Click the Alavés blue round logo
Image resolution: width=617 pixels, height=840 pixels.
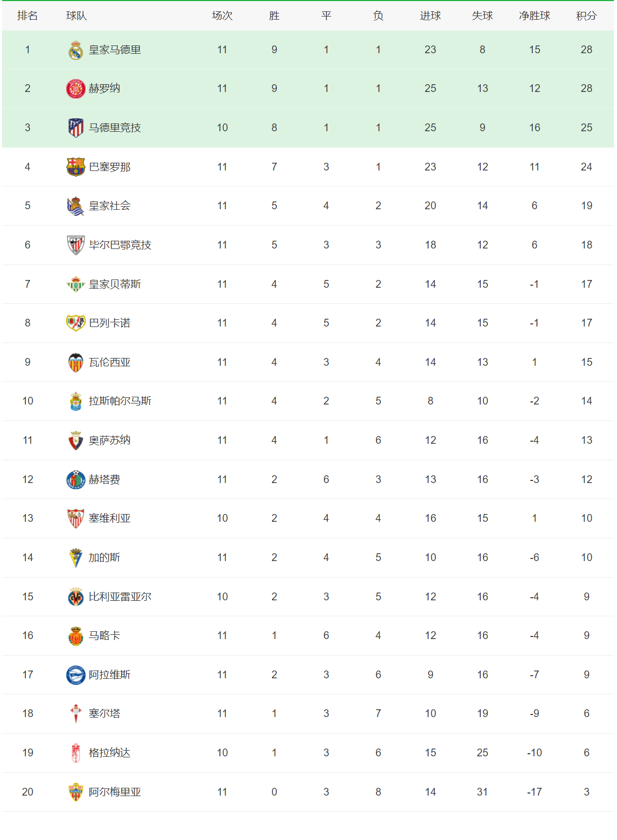pyautogui.click(x=76, y=675)
